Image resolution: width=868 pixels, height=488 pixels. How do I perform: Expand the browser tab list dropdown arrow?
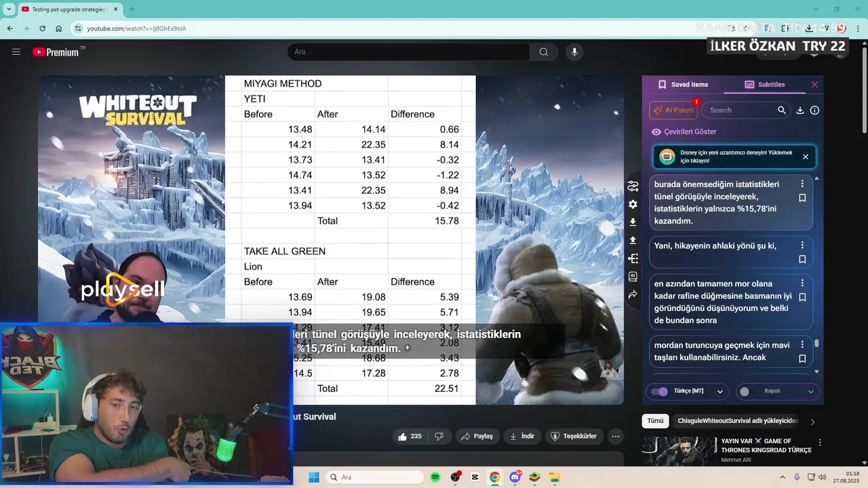tap(9, 9)
